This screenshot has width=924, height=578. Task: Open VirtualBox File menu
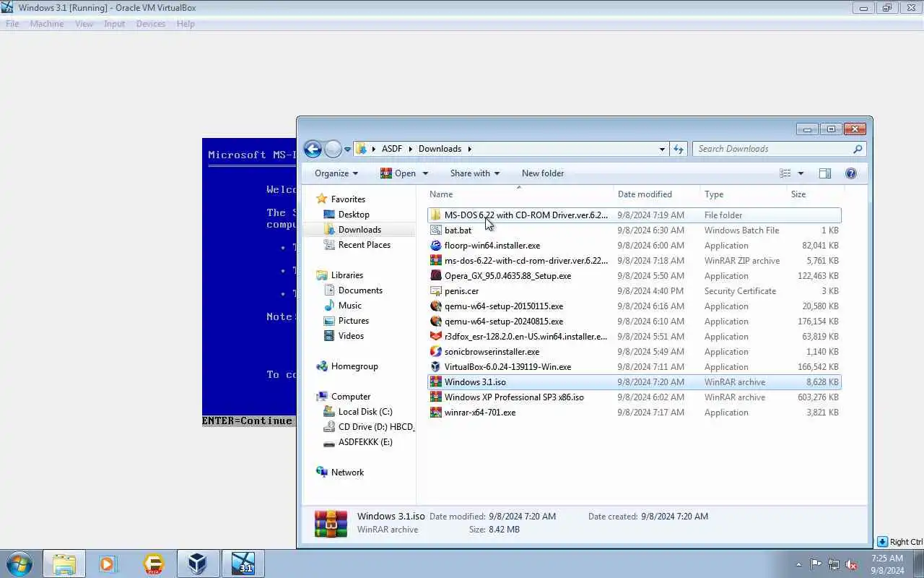click(12, 24)
